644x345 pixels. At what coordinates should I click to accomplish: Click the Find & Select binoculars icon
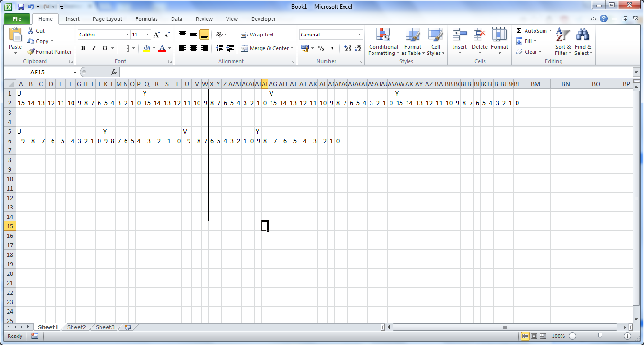click(582, 36)
